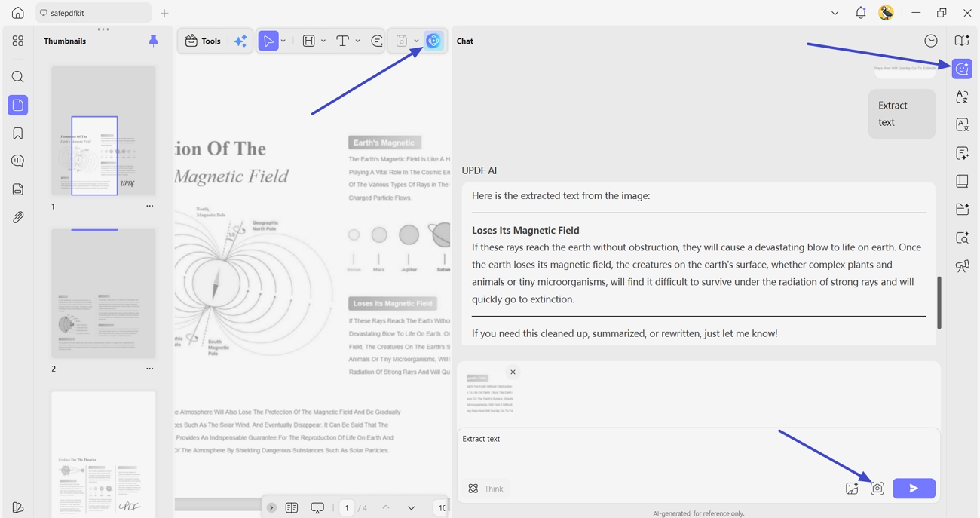
Task: Open the form fields panel in left sidebar
Action: (x=18, y=189)
